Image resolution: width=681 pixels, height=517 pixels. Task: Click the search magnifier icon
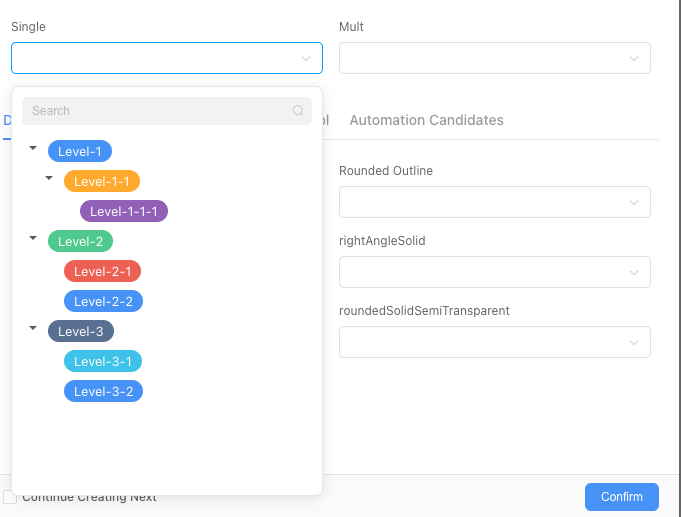(298, 111)
